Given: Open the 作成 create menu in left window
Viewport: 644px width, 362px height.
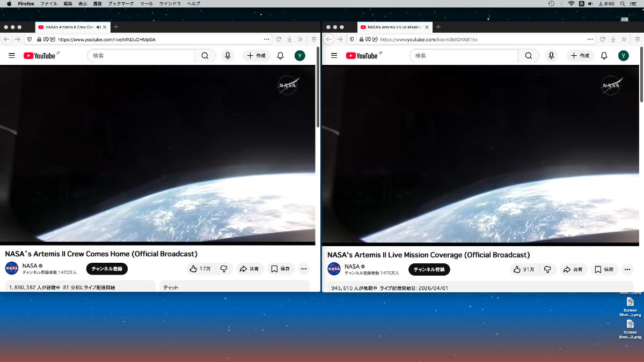Looking at the screenshot, I should (257, 56).
